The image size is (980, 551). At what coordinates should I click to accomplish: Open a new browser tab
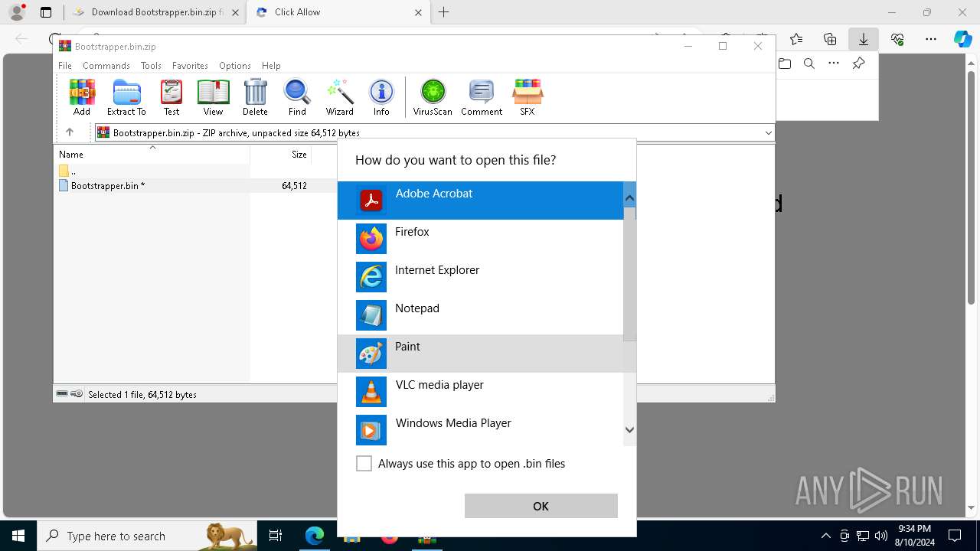444,12
